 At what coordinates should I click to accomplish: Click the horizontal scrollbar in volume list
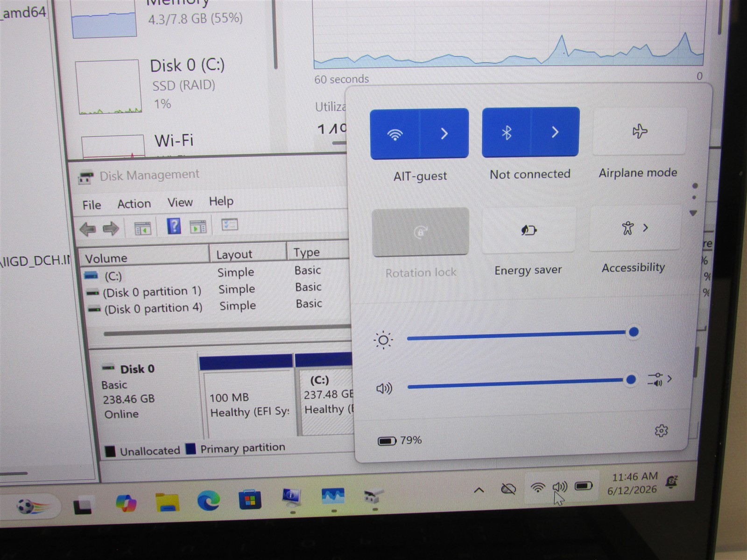click(x=227, y=330)
